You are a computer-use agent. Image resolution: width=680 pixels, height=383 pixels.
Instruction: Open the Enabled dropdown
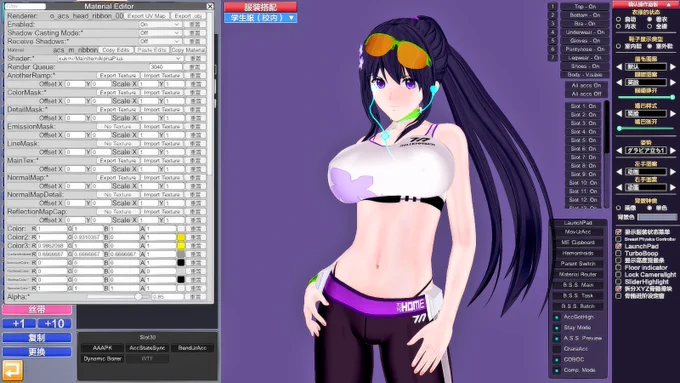pyautogui.click(x=160, y=24)
